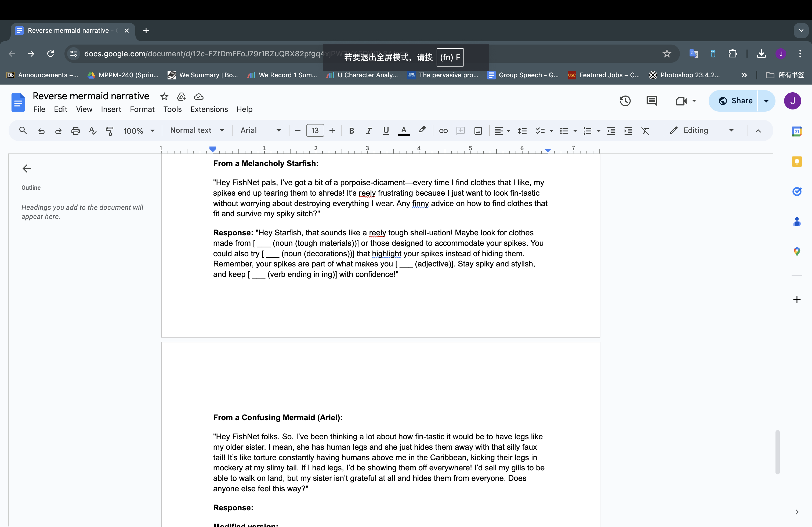Insert a bulleted list
The width and height of the screenshot is (812, 527).
point(564,131)
